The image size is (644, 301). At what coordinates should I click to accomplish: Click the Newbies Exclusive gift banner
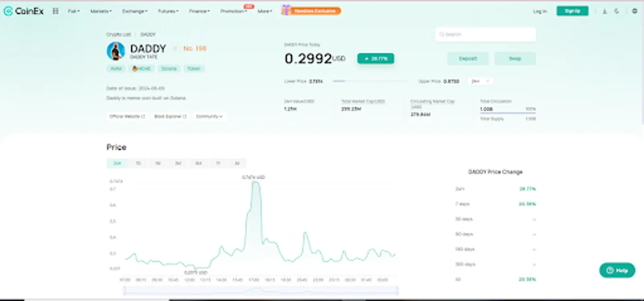[311, 11]
